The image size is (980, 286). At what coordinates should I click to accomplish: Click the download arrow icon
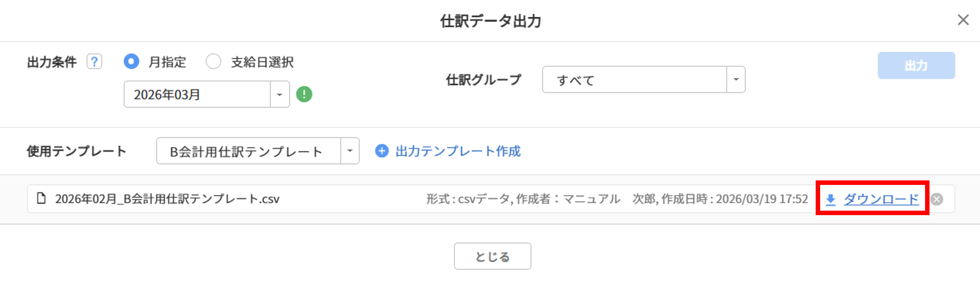tap(831, 199)
